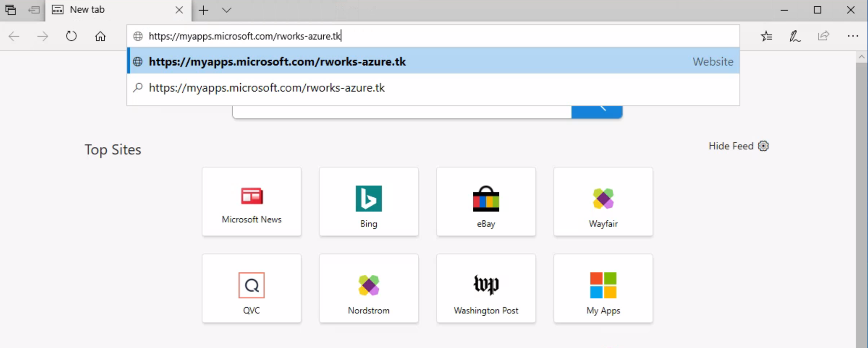Viewport: 868px width, 348px height.
Task: Click the Top Sites heading
Action: click(x=113, y=150)
